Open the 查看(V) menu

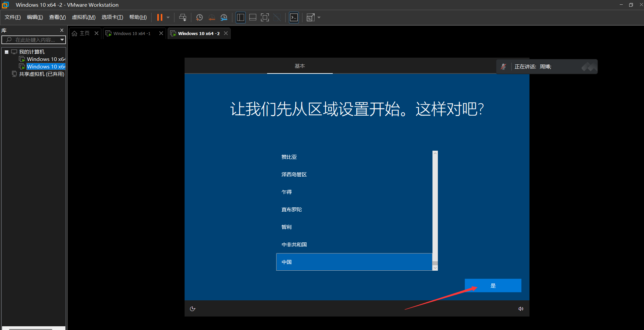coord(58,17)
